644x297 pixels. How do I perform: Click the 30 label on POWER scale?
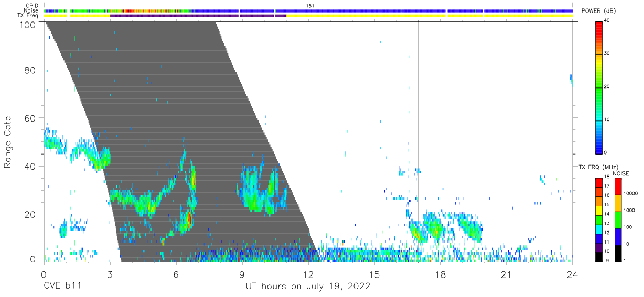(607, 53)
